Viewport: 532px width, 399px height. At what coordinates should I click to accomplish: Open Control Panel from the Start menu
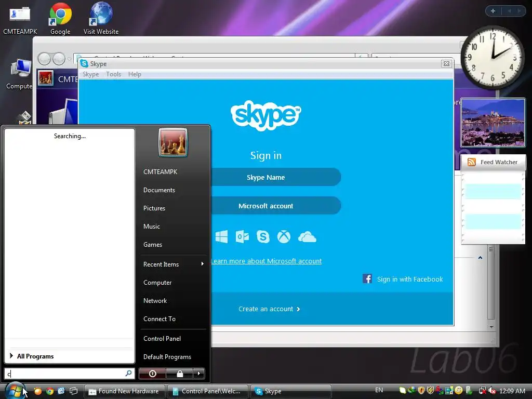[x=162, y=338]
